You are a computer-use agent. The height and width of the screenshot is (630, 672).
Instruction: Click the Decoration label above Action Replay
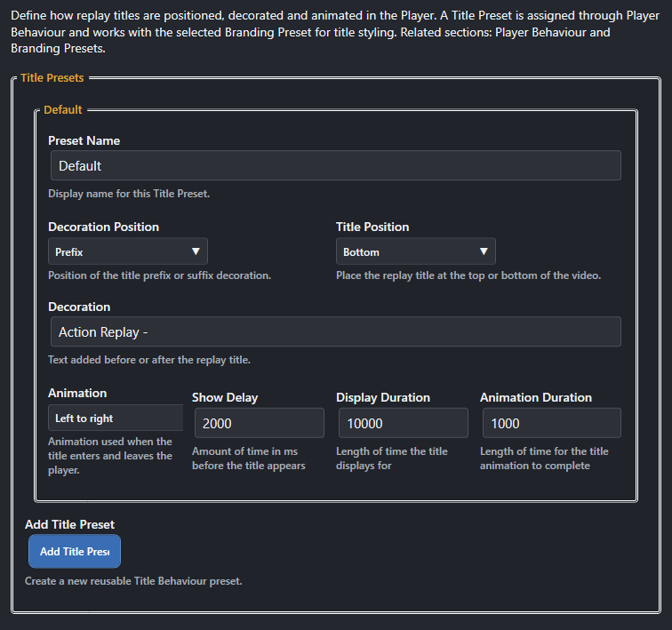pos(79,307)
